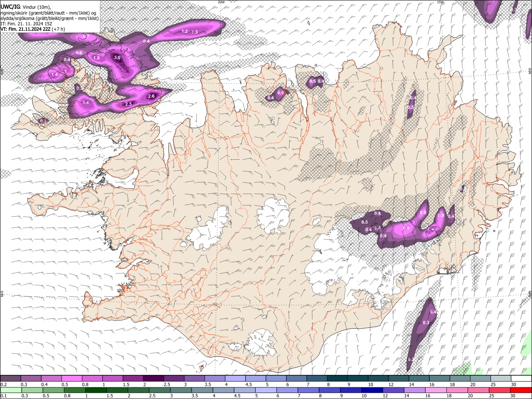This screenshot has width=532, height=399.
Task: Click the darkest green swatch in the bottom legend row
Action: tap(96, 390)
